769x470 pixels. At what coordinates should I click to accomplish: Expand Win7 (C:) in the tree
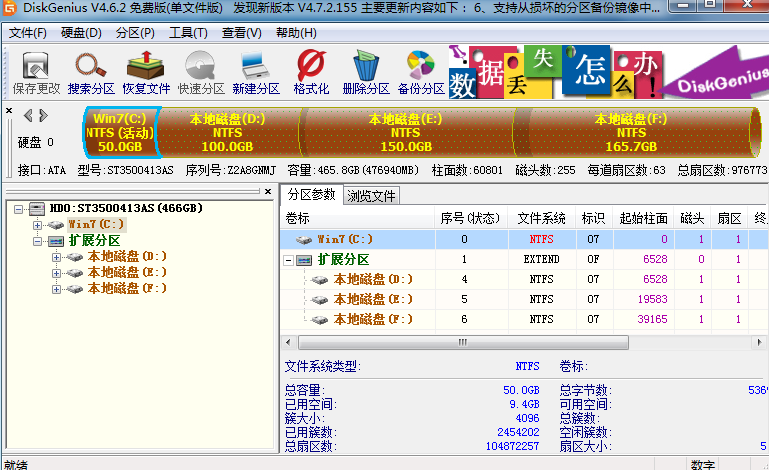tap(37, 225)
